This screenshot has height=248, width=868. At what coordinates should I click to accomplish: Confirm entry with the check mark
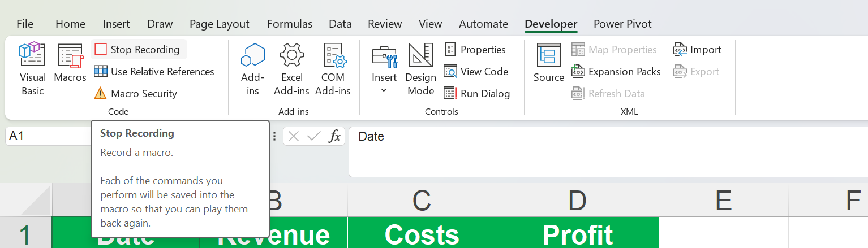point(313,136)
